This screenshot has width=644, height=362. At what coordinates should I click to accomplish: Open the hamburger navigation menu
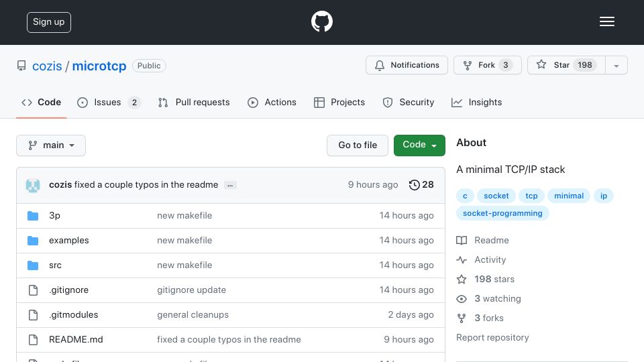tap(606, 21)
